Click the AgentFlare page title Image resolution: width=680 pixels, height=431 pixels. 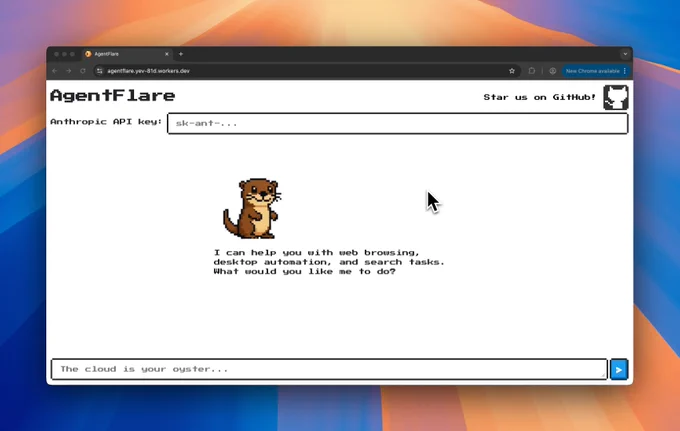coord(113,95)
